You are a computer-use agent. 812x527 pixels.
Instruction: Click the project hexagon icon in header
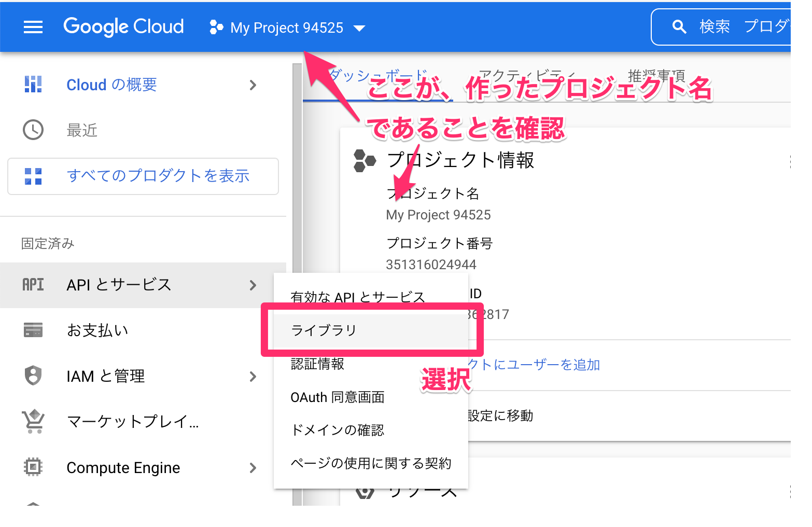pos(216,27)
